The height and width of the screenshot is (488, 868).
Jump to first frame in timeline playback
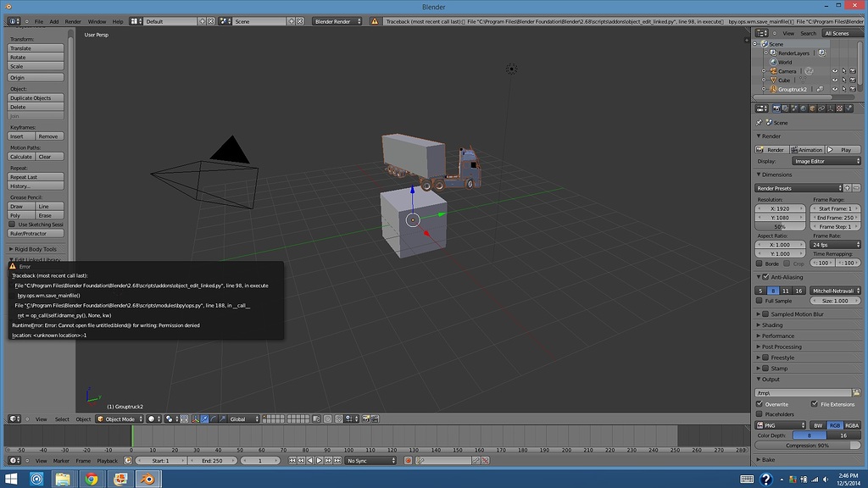(x=292, y=460)
